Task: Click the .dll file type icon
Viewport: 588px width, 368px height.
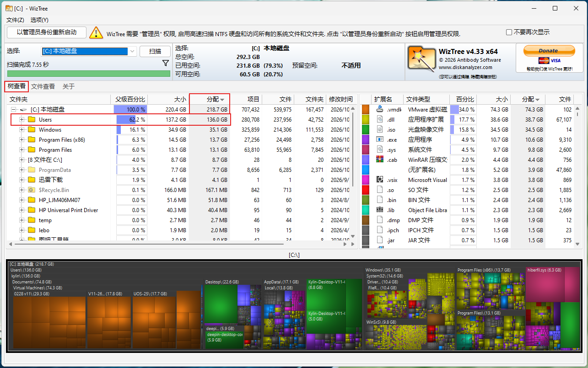Action: pyautogui.click(x=379, y=120)
